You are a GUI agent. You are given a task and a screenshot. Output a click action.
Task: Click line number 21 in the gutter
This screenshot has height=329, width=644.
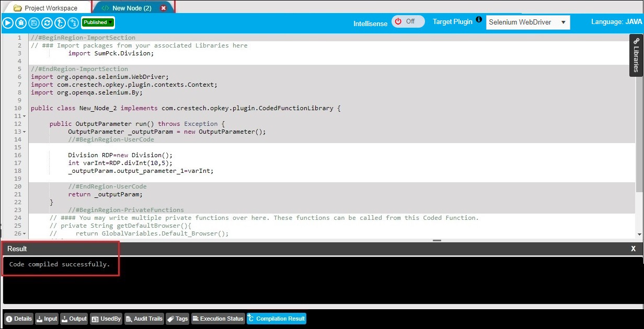coord(18,194)
